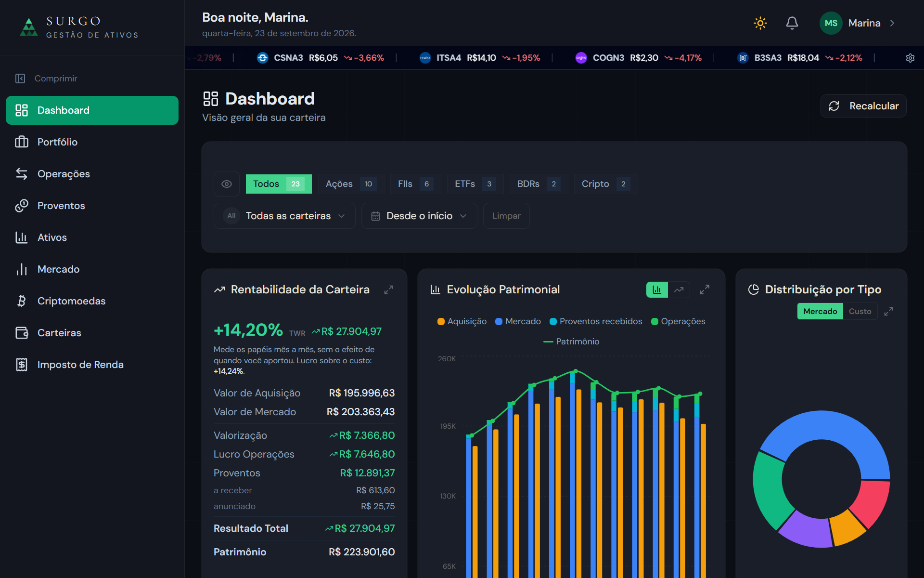The width and height of the screenshot is (924, 578).
Task: Select Mercado in distribution toggle
Action: pyautogui.click(x=820, y=311)
